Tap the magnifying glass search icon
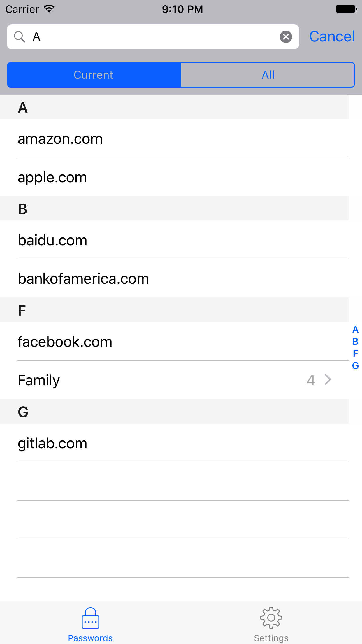The image size is (362, 644). (20, 37)
